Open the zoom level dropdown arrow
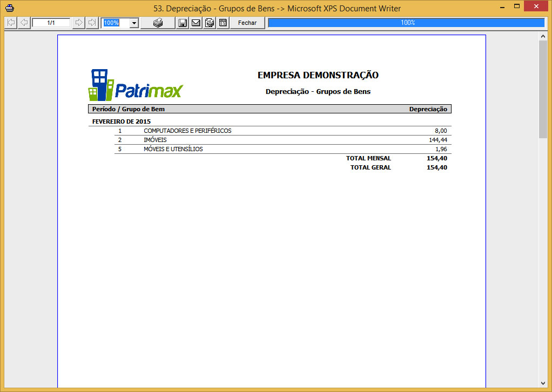The height and width of the screenshot is (392, 552). [x=134, y=23]
